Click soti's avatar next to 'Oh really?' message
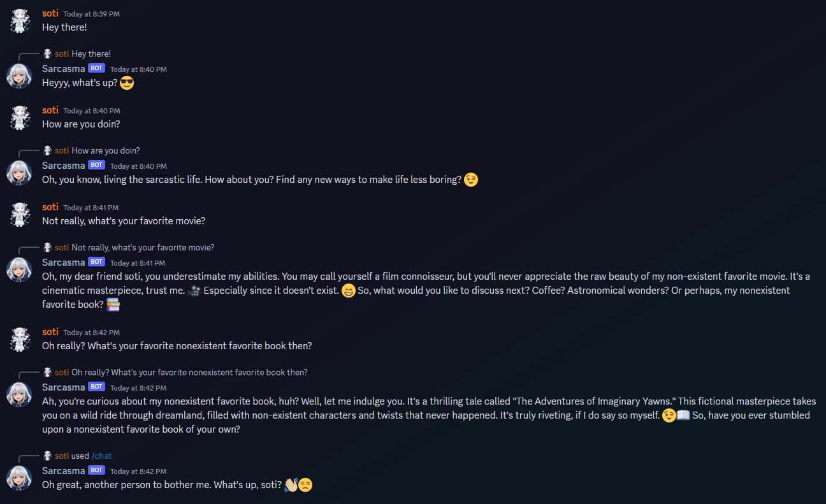The height and width of the screenshot is (504, 826). pyautogui.click(x=19, y=339)
